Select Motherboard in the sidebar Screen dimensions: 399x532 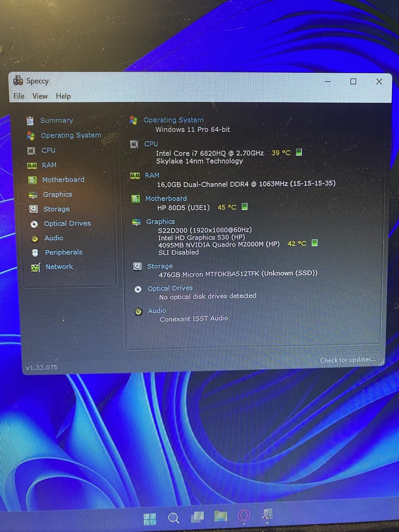point(63,180)
